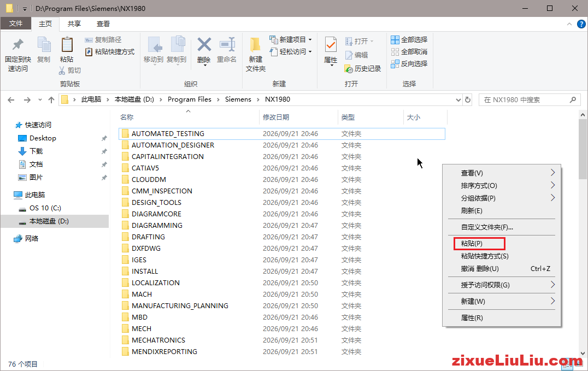This screenshot has height=371, width=588.
Task: Expand the Easy access (轻松访问) dropdown
Action: [310, 52]
